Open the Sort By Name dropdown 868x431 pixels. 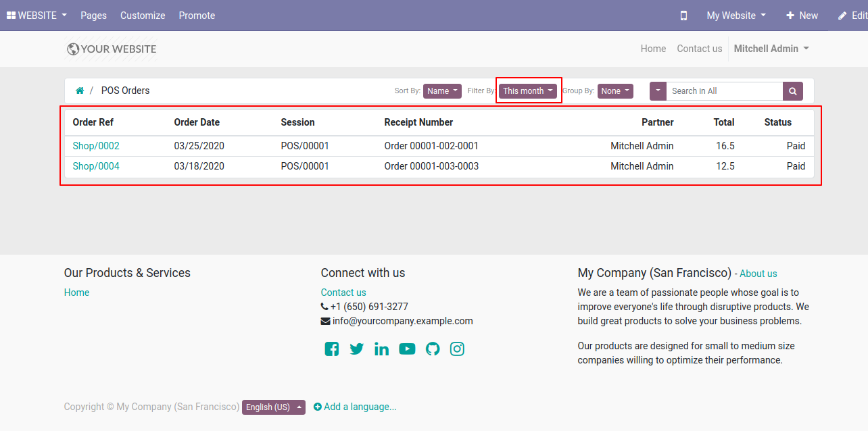[442, 91]
